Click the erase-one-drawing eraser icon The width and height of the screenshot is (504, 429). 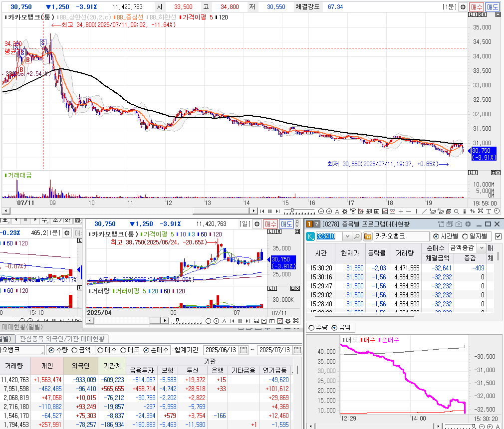tap(432, 211)
